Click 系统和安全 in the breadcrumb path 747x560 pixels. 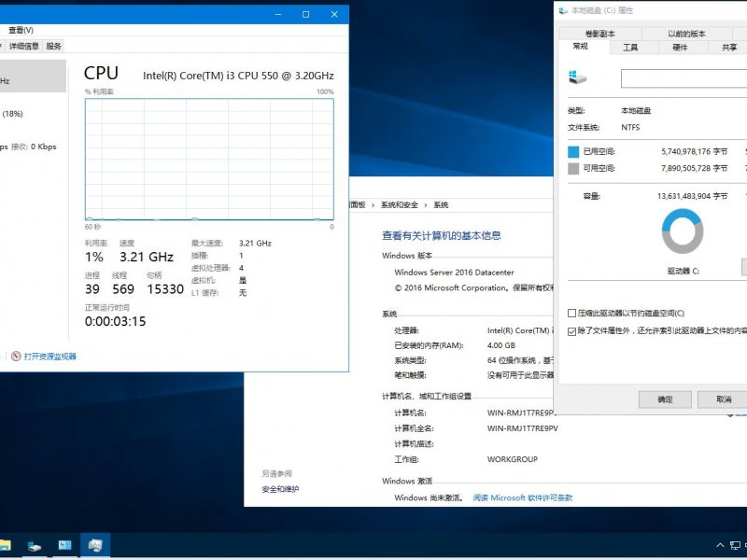click(400, 205)
